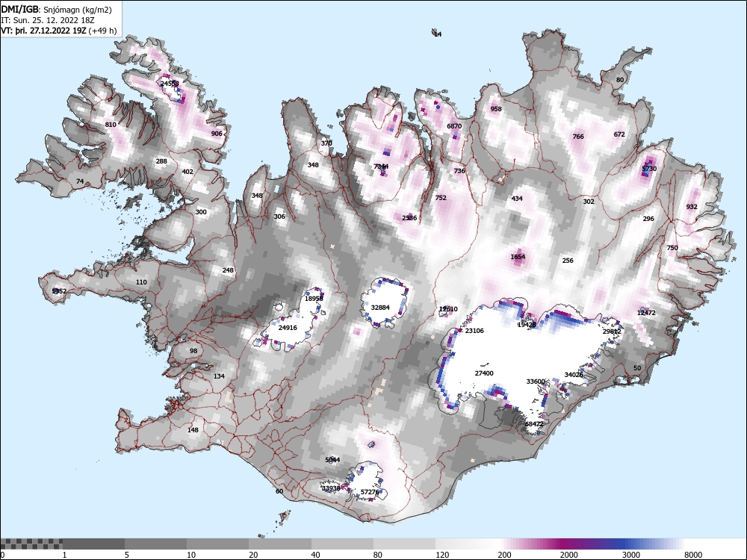Click the scale label 120
Viewport: 747px width, 560px height.
pyautogui.click(x=442, y=555)
